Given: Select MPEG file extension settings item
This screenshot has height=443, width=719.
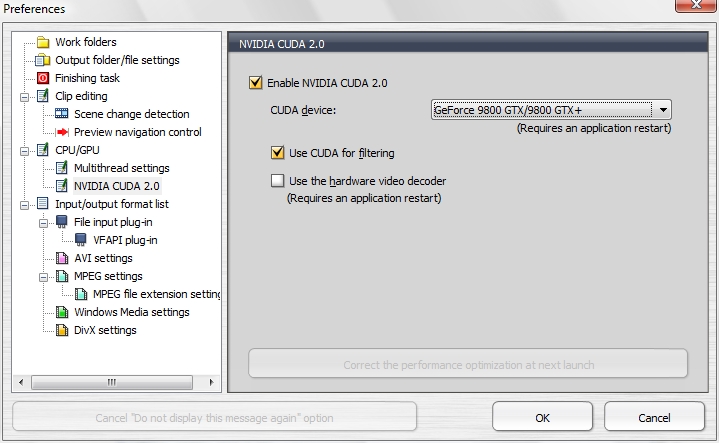Looking at the screenshot, I should tap(156, 294).
